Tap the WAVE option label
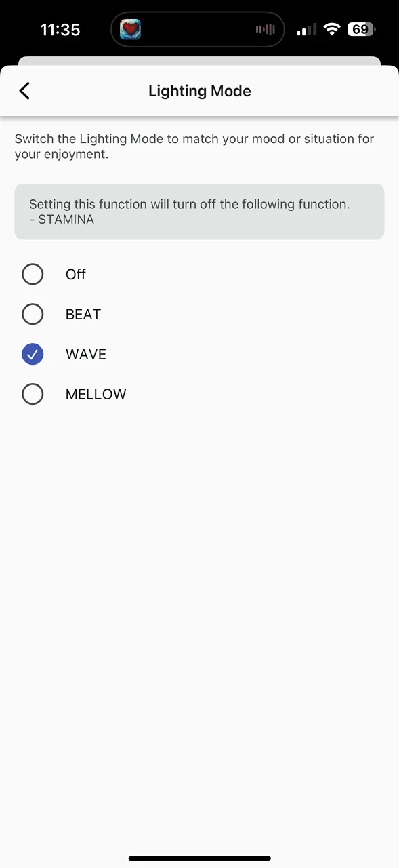399x868 pixels. [x=86, y=354]
